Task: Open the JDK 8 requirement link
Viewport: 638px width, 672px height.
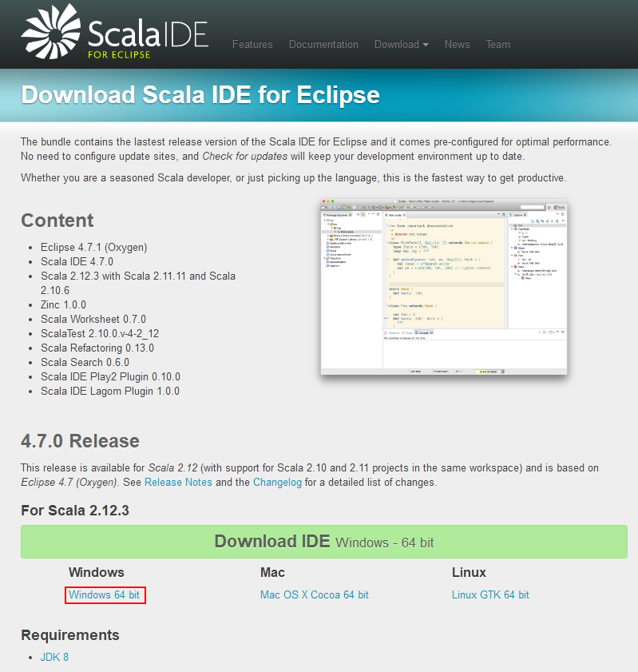Action: coord(54,657)
